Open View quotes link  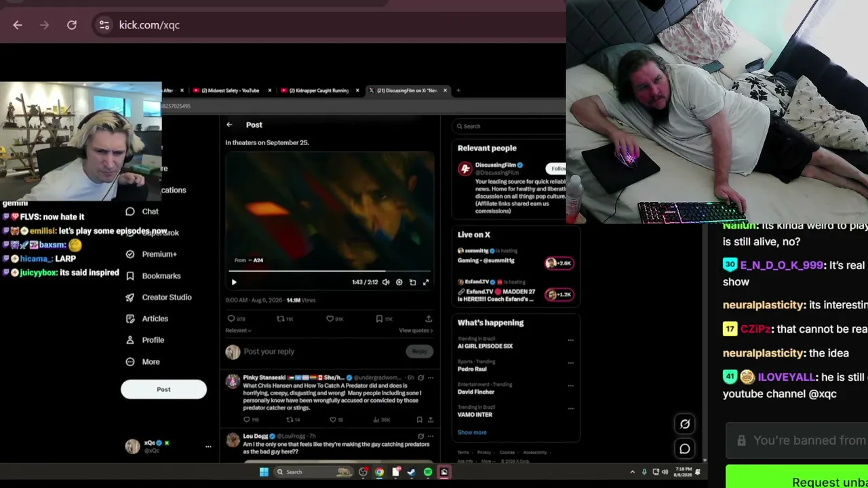416,331
